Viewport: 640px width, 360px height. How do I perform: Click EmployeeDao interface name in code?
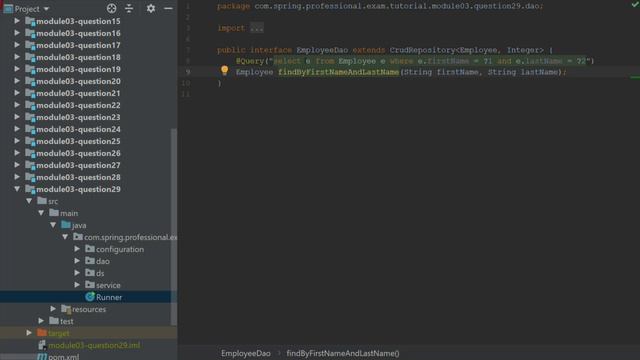coord(322,50)
